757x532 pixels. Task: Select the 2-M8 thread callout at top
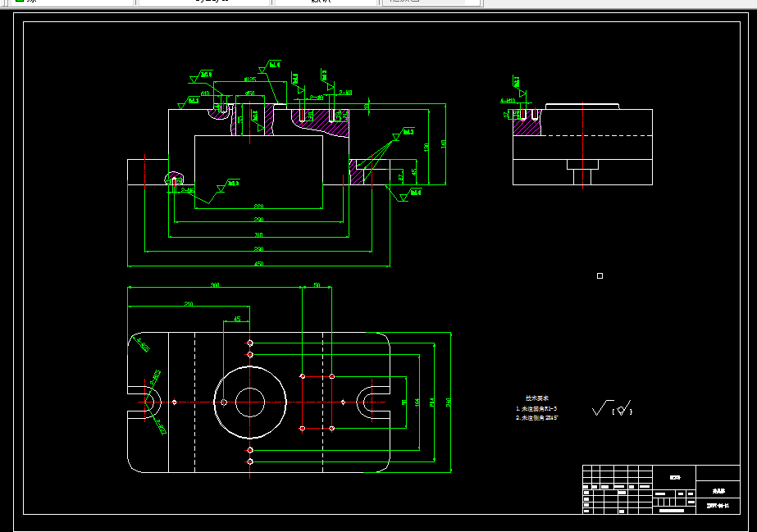coord(345,92)
